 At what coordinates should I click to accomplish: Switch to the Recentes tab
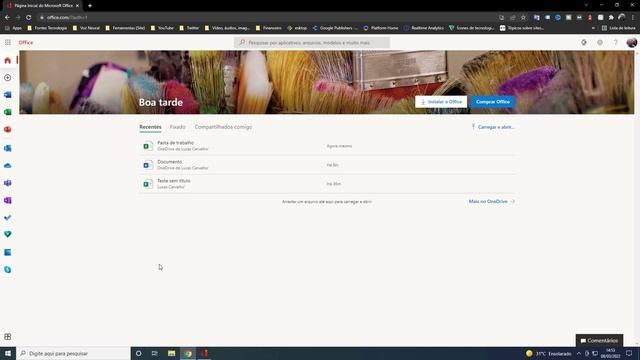150,127
